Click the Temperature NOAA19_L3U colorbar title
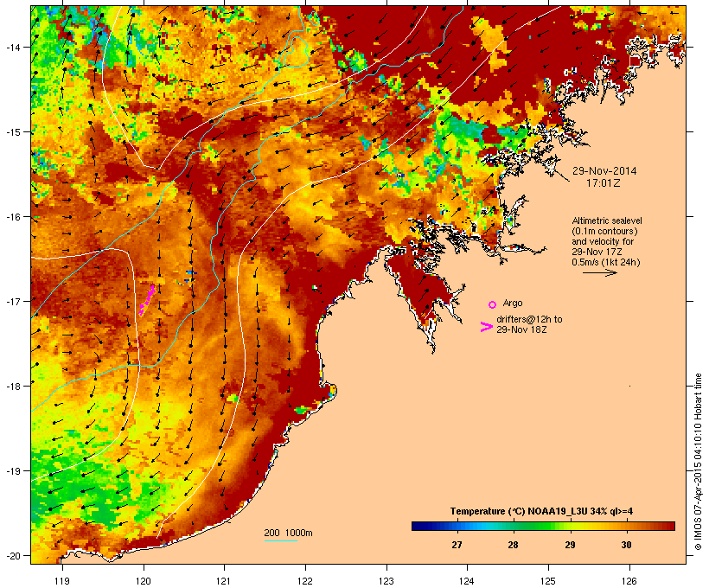 click(541, 511)
